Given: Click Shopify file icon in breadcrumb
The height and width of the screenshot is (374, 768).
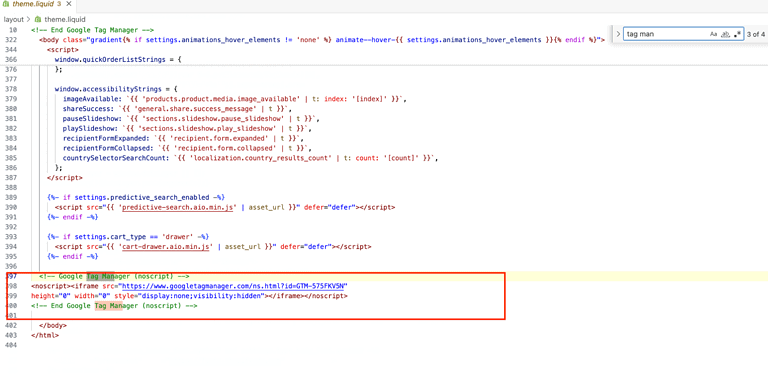Looking at the screenshot, I should click(x=38, y=20).
